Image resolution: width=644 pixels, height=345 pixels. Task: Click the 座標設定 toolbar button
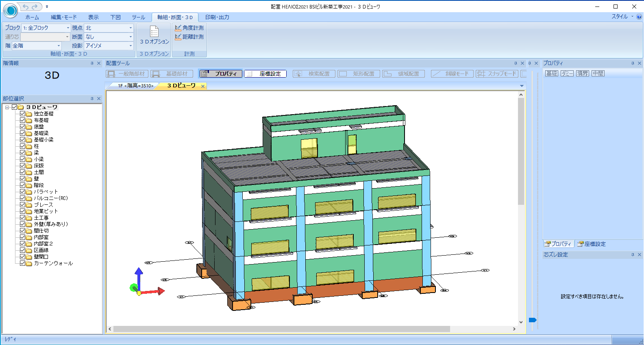click(265, 74)
